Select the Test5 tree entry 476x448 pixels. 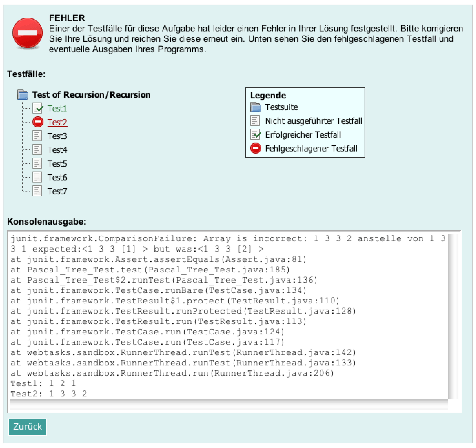57,164
